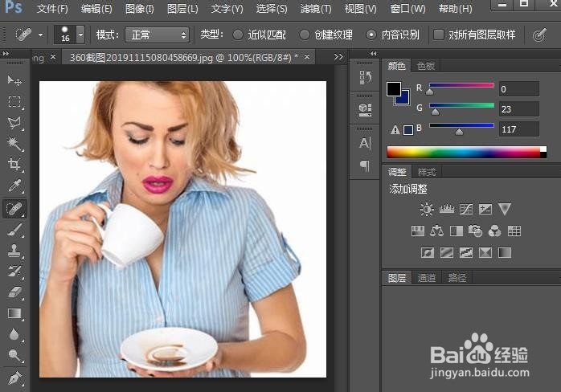
Task: Click the background color swatch
Action: 404,100
